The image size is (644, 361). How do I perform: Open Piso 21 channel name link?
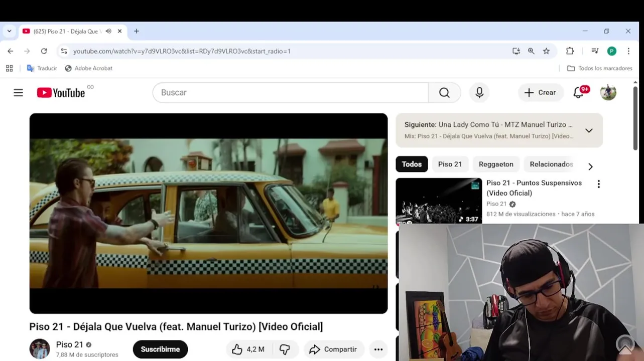pos(69,344)
